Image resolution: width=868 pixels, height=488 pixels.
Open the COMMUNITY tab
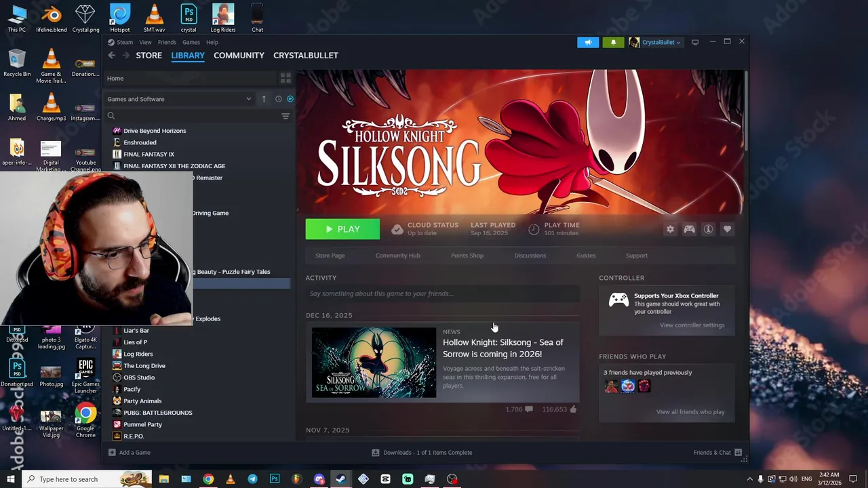239,56
